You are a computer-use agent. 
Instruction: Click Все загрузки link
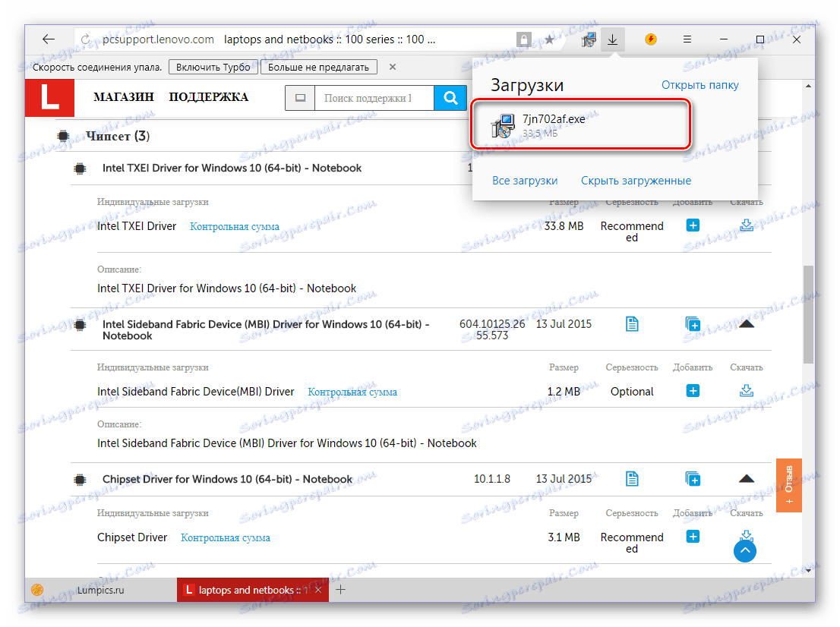[x=525, y=181]
